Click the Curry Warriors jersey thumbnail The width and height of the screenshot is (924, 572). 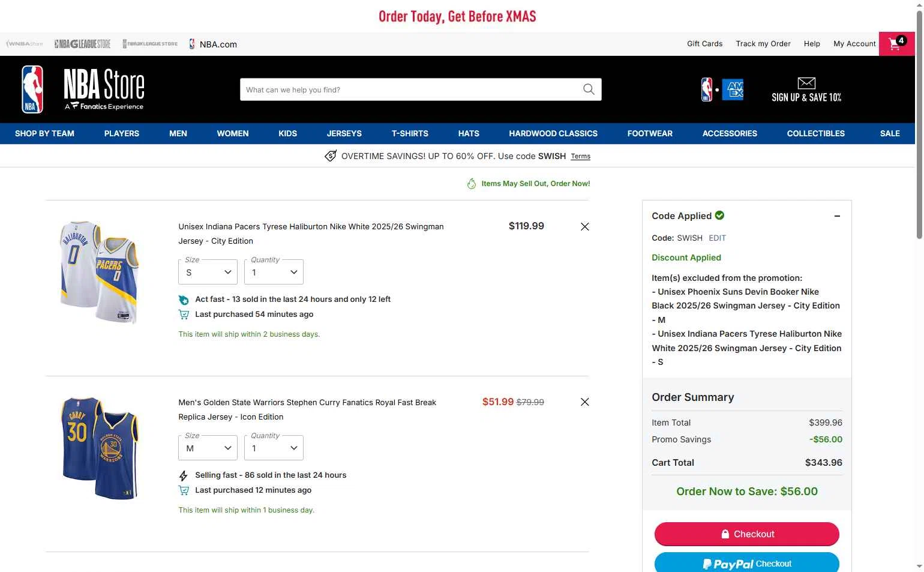pyautogui.click(x=100, y=448)
